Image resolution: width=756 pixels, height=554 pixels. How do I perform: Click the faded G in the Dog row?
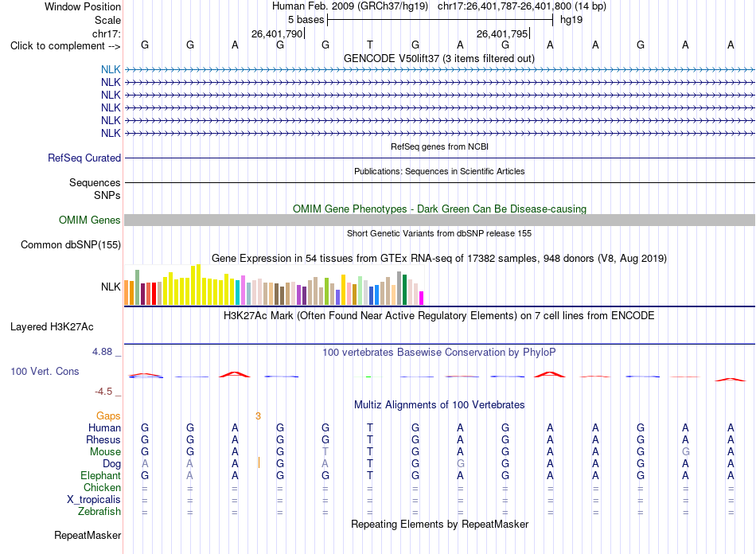[461, 464]
